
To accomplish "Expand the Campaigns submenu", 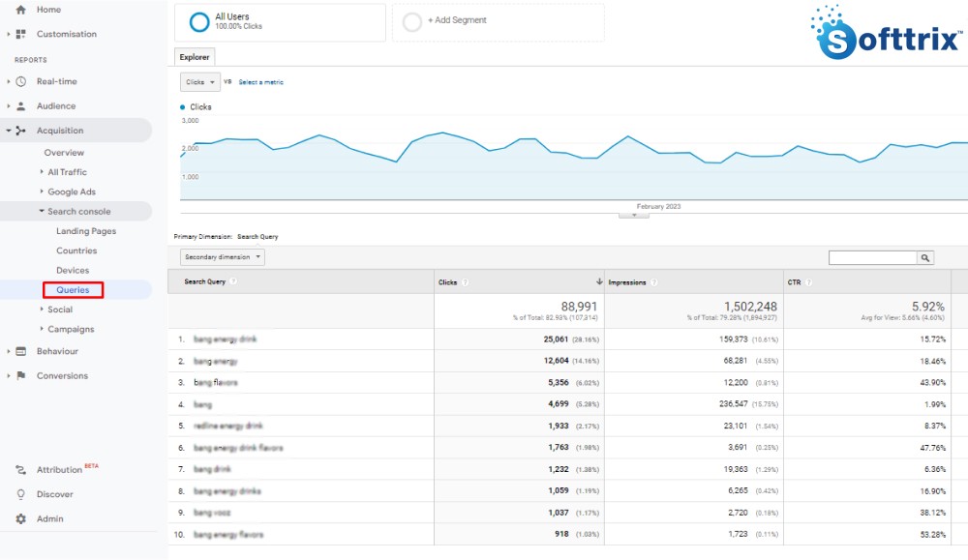I will tap(42, 330).
